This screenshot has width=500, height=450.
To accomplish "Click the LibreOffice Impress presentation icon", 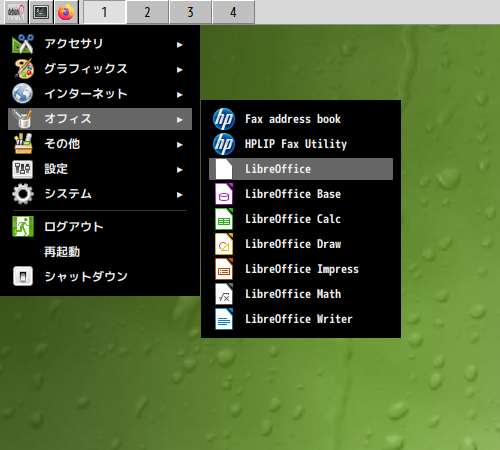I will 224,269.
